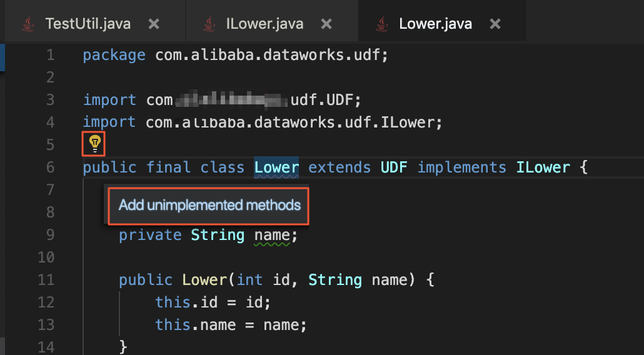Close the ILower.java tab

coord(326,24)
